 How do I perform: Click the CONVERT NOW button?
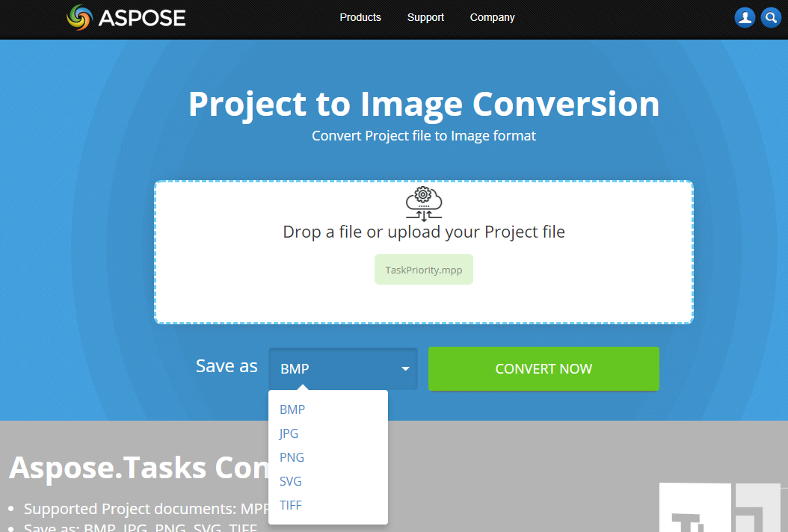tap(544, 368)
